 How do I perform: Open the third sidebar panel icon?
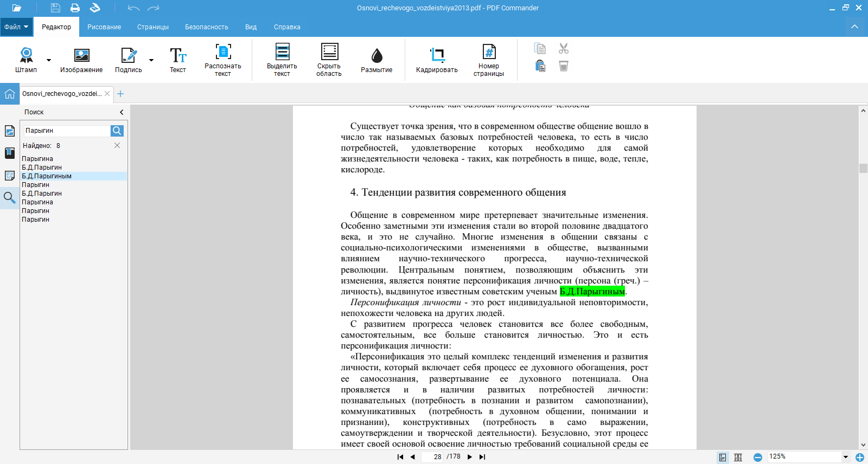click(10, 175)
